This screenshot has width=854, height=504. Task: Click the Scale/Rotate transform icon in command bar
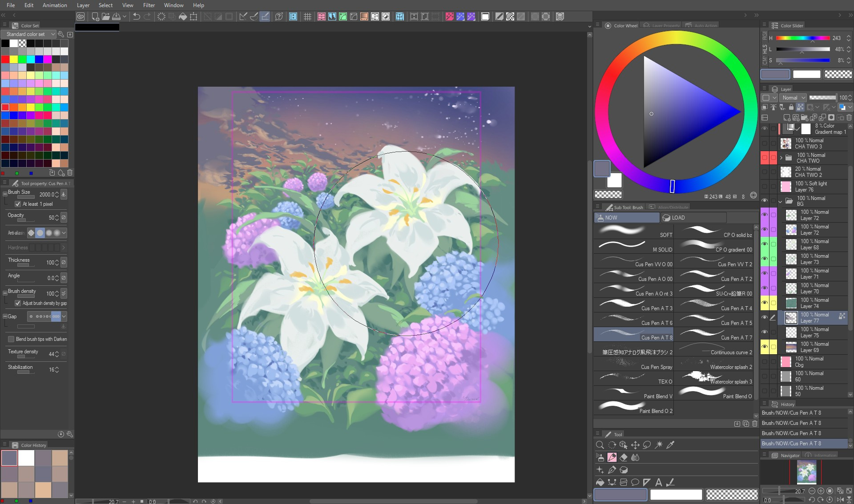tap(193, 16)
